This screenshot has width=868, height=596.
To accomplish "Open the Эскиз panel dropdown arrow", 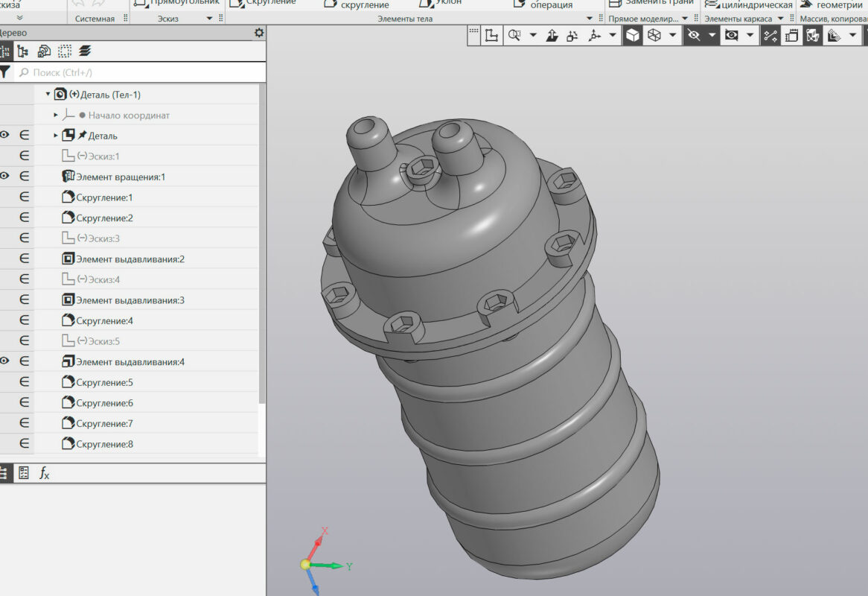I will tap(209, 19).
